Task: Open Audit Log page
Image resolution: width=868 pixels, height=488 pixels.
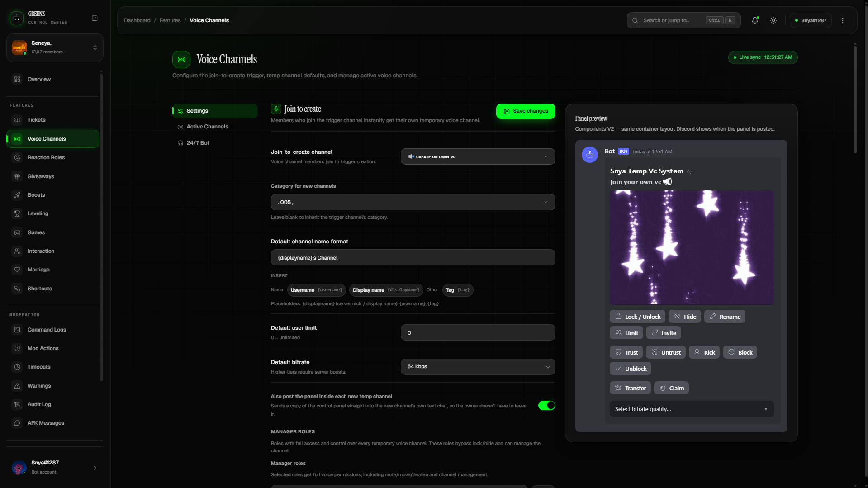Action: pos(53,404)
